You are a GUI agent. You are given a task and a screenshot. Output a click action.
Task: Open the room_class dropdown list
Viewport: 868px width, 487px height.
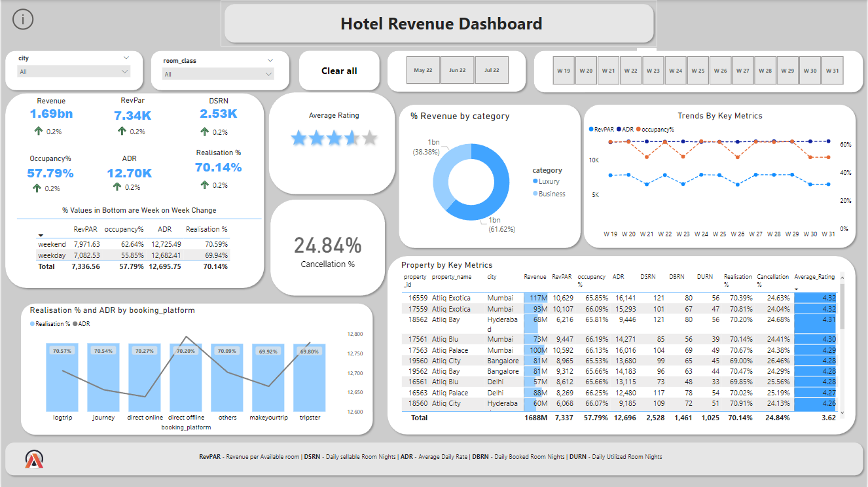tap(219, 74)
